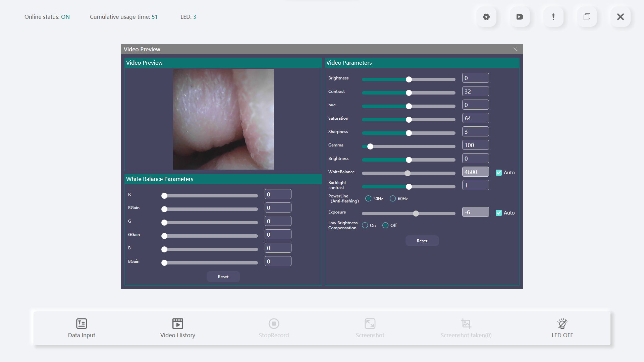The height and width of the screenshot is (362, 644).
Task: Reset the White Balance Parameters
Action: click(x=223, y=277)
